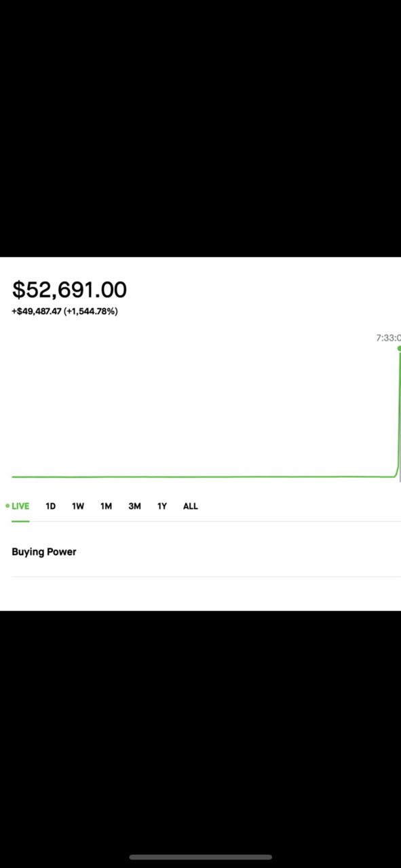401x868 pixels.
Task: Tap the flat green portfolio line
Action: point(204,476)
